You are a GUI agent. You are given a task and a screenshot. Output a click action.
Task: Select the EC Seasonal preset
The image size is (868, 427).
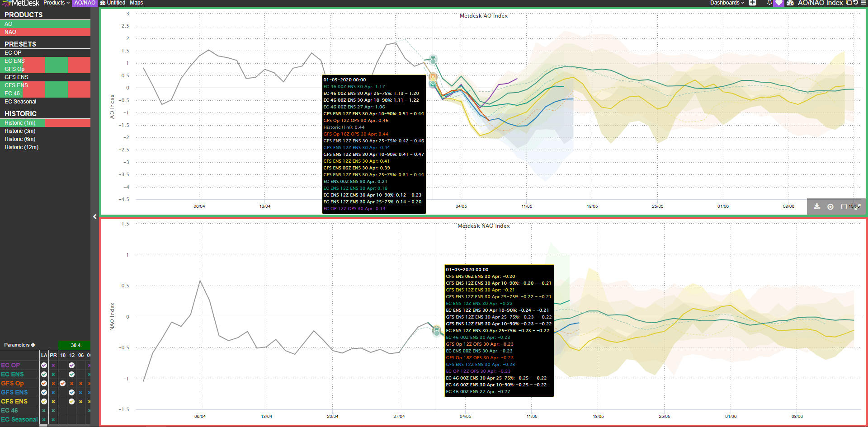click(x=20, y=102)
